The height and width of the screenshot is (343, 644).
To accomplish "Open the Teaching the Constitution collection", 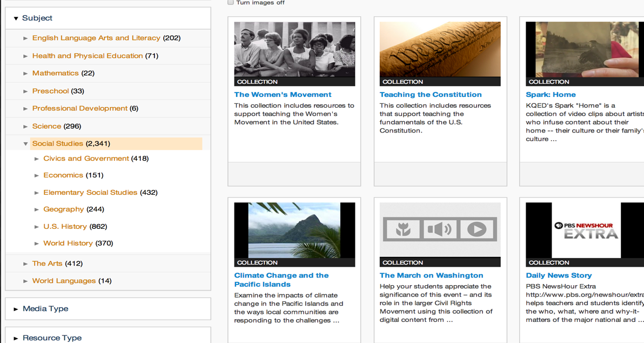I will (431, 94).
